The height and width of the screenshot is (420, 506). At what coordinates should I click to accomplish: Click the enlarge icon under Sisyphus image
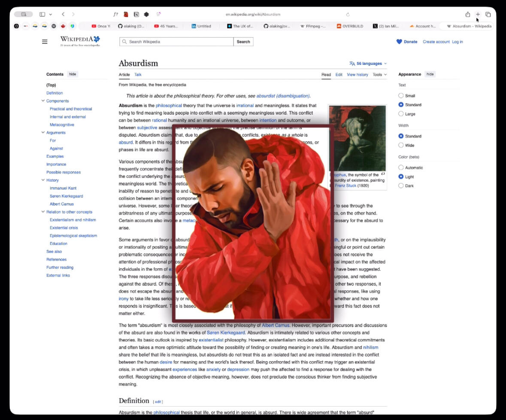point(383,174)
